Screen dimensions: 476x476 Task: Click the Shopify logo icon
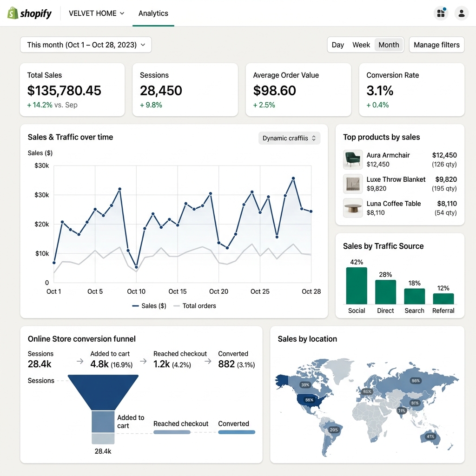(13, 13)
